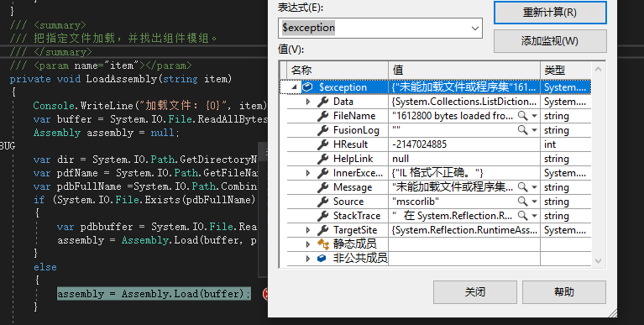Click the else keyword in code editor
The width and height of the screenshot is (644, 325).
(x=45, y=267)
